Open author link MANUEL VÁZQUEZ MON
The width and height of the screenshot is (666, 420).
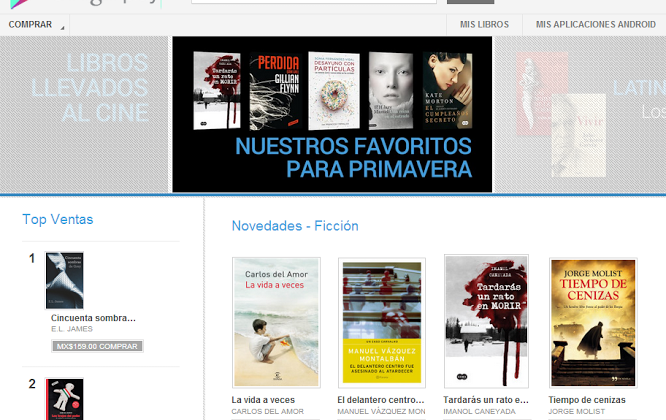[x=381, y=411]
